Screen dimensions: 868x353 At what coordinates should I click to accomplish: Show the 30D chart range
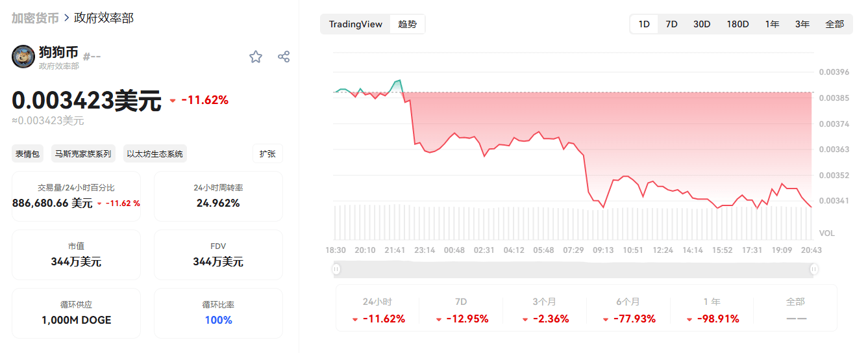[702, 24]
